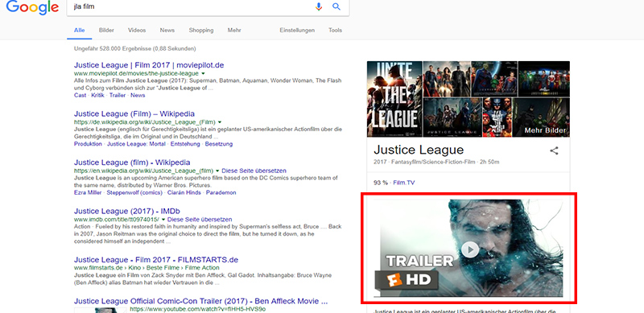
Task: Open the Mehr menu
Action: (234, 30)
